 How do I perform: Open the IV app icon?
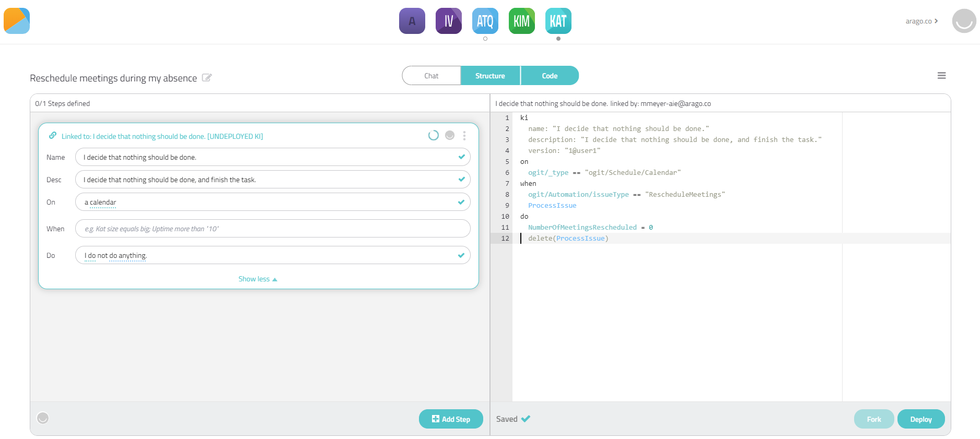tap(449, 21)
